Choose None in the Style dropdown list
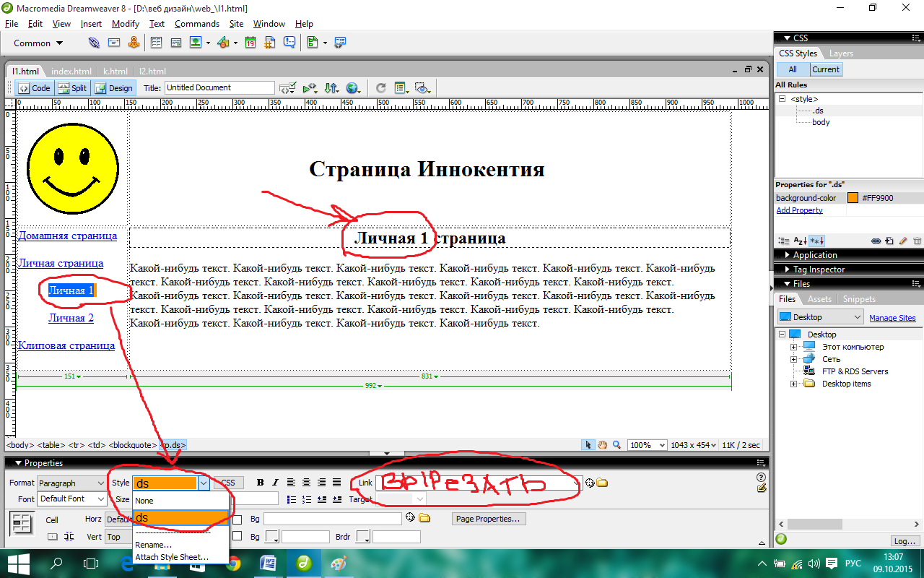Screen dimensions: 924x578 coord(181,500)
